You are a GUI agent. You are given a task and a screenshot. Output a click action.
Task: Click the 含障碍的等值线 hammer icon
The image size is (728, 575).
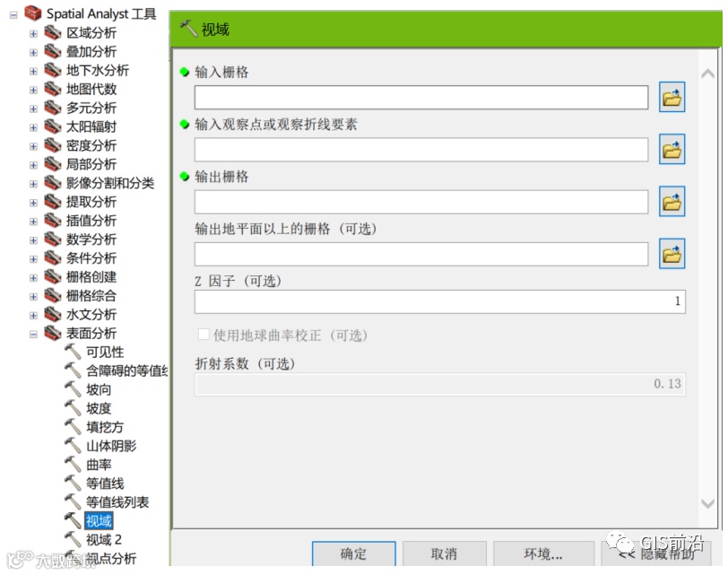(x=73, y=370)
